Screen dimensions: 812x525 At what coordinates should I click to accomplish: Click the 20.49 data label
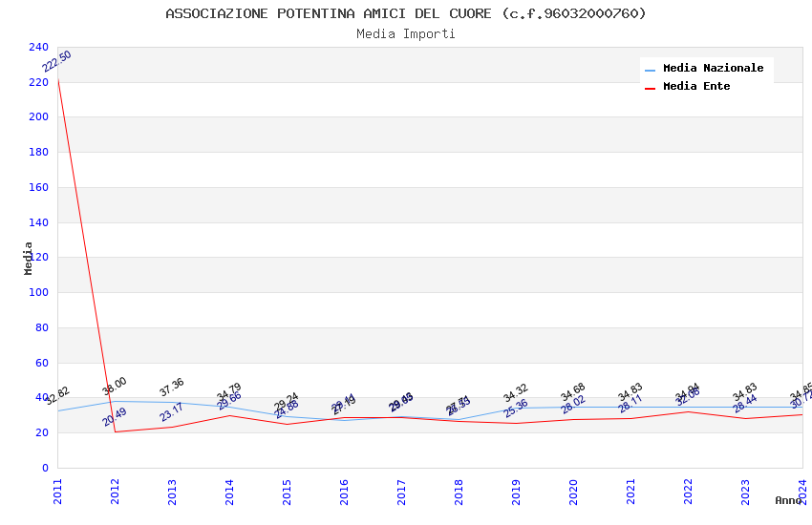coord(115,417)
